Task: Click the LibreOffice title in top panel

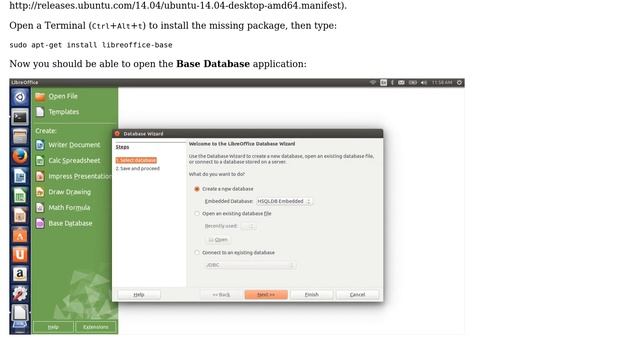Action: pyautogui.click(x=24, y=82)
